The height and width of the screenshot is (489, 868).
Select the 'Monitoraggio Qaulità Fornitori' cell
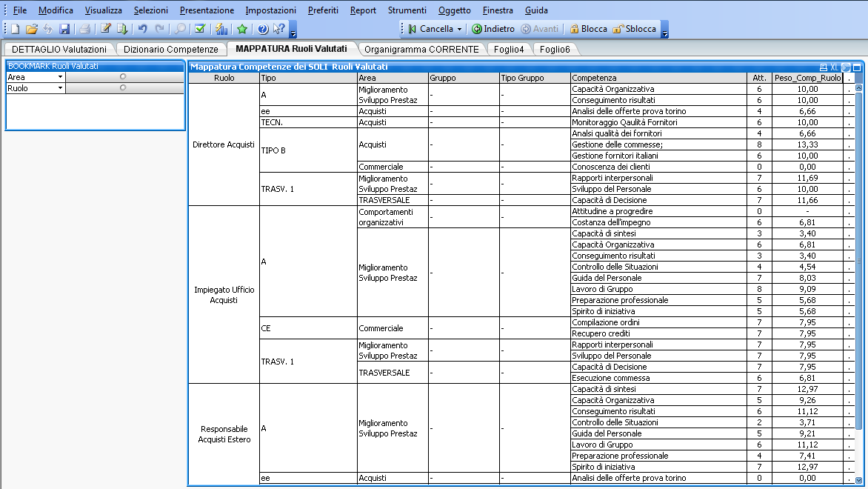[x=658, y=122]
